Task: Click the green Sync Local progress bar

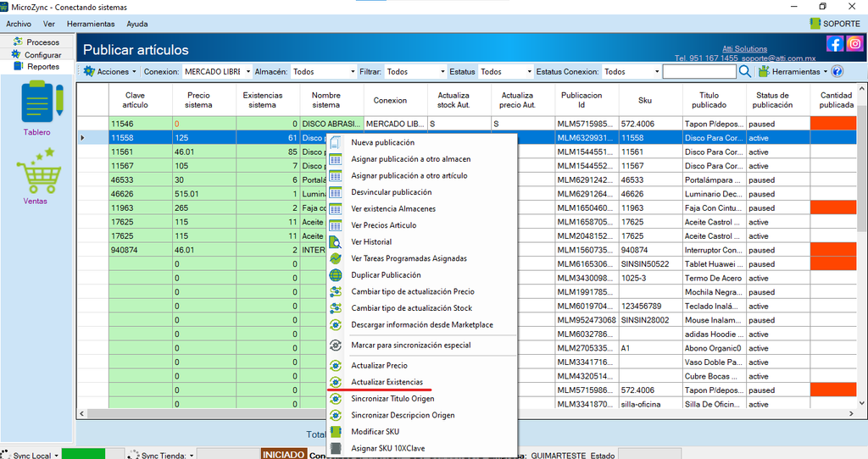Action: point(83,454)
